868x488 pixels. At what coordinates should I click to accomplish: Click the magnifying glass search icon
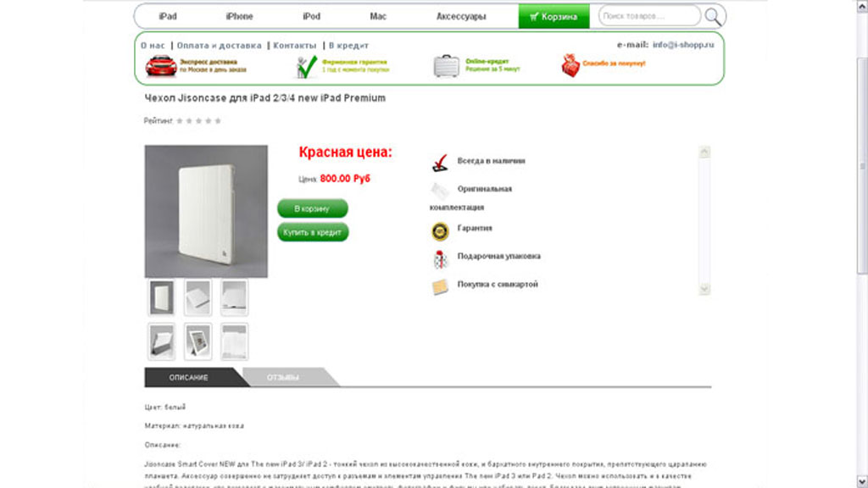tap(712, 17)
